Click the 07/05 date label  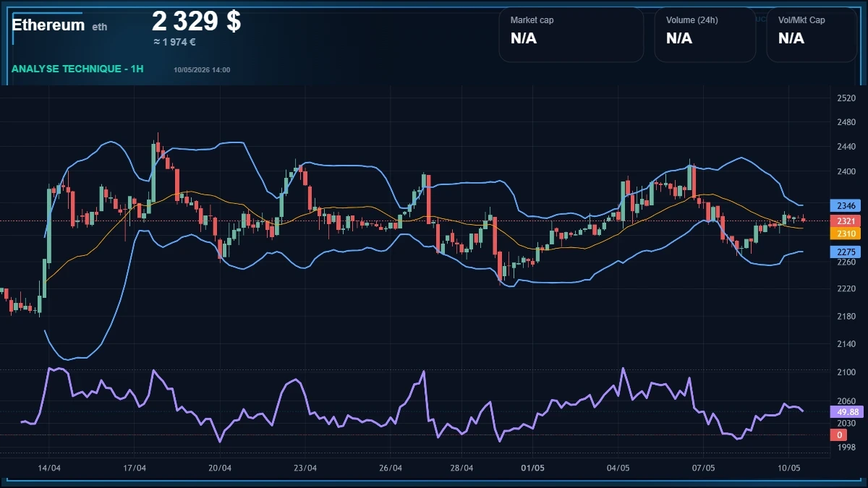click(703, 468)
